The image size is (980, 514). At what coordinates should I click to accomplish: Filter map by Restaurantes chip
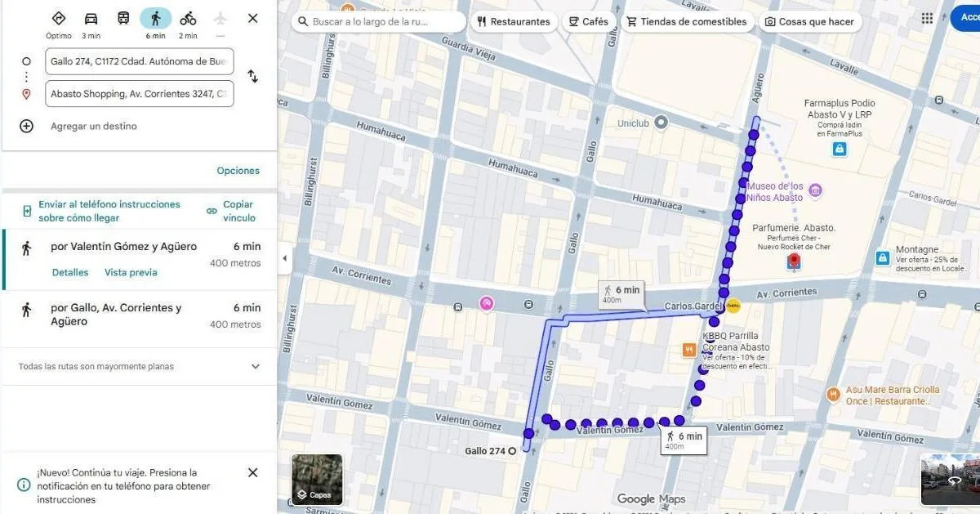click(x=513, y=22)
